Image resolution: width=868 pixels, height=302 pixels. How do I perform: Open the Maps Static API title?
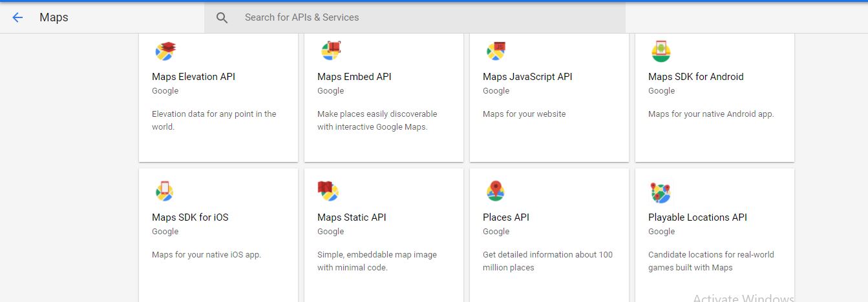click(352, 217)
